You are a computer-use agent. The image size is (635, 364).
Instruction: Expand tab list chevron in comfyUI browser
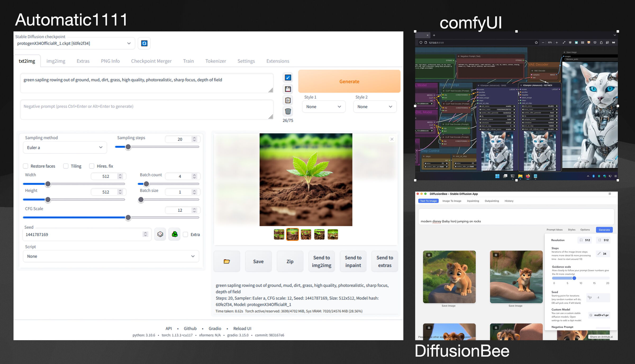pos(615,35)
